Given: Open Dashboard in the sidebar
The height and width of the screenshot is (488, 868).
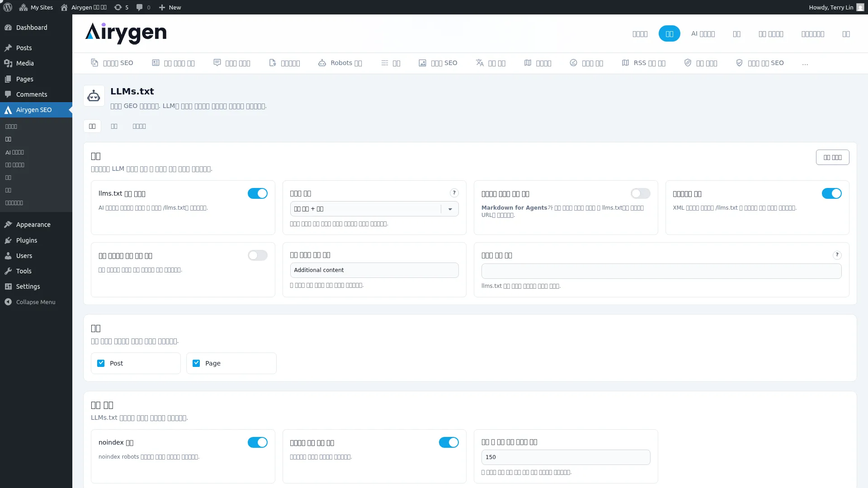Looking at the screenshot, I should point(36,28).
